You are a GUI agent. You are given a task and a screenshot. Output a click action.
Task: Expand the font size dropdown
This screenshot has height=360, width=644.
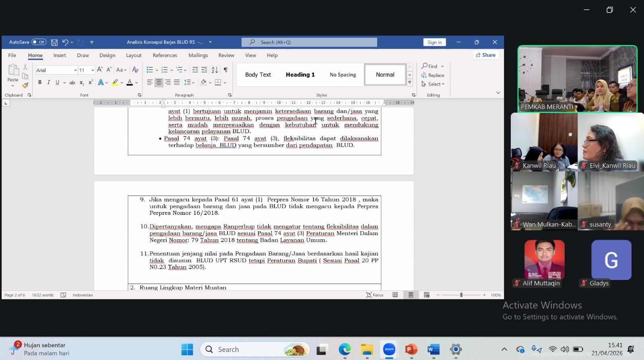point(93,70)
